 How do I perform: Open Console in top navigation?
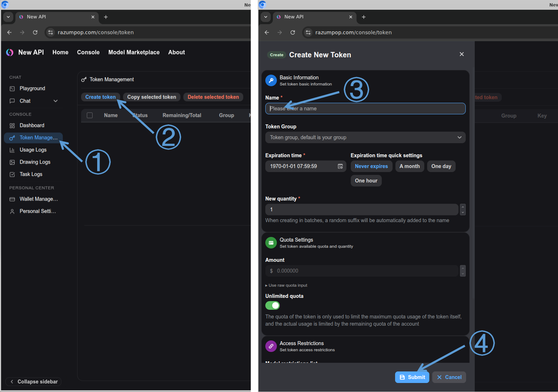(88, 52)
